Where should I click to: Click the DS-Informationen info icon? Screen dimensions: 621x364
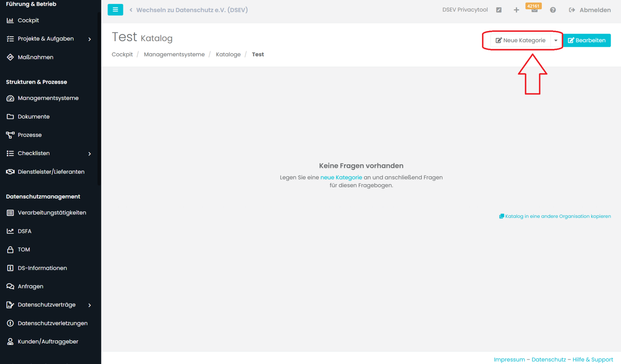[10, 268]
